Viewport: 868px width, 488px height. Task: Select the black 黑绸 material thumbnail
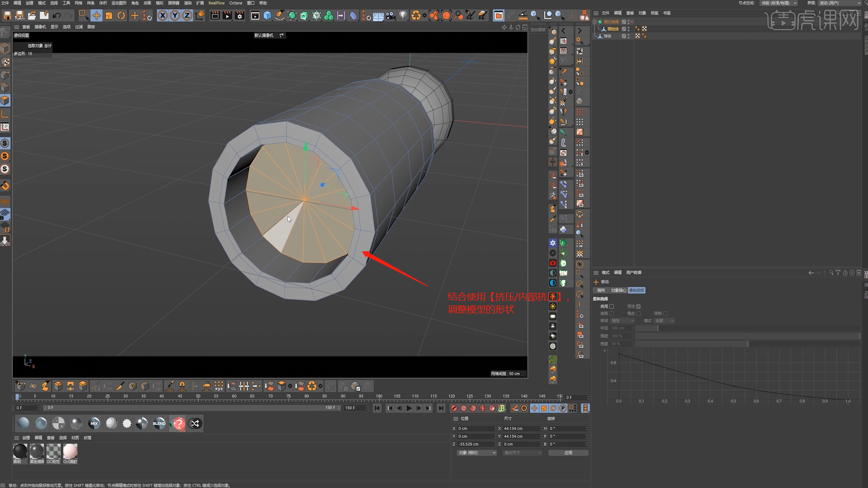coord(20,454)
